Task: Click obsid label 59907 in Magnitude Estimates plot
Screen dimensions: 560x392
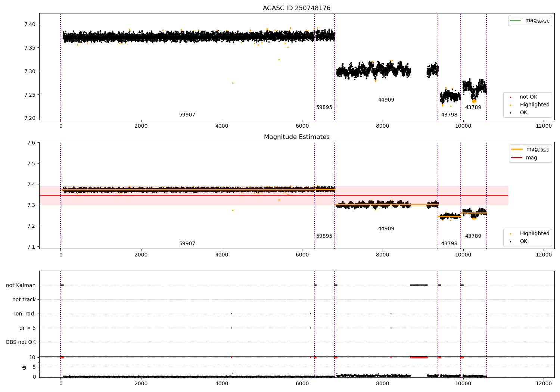Action: 187,244
